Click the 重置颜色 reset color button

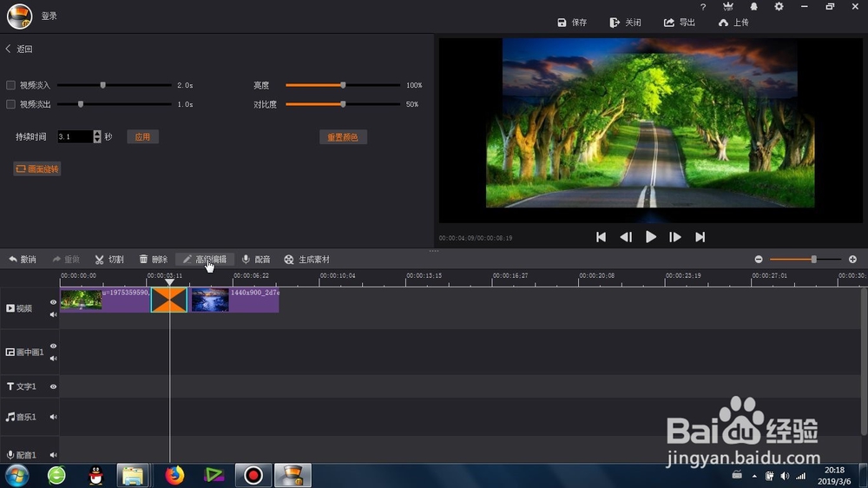343,137
